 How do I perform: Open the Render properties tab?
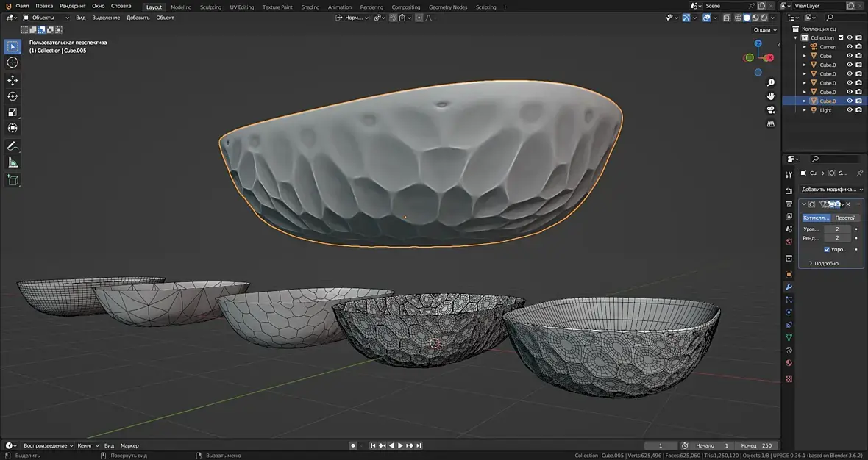click(x=789, y=191)
